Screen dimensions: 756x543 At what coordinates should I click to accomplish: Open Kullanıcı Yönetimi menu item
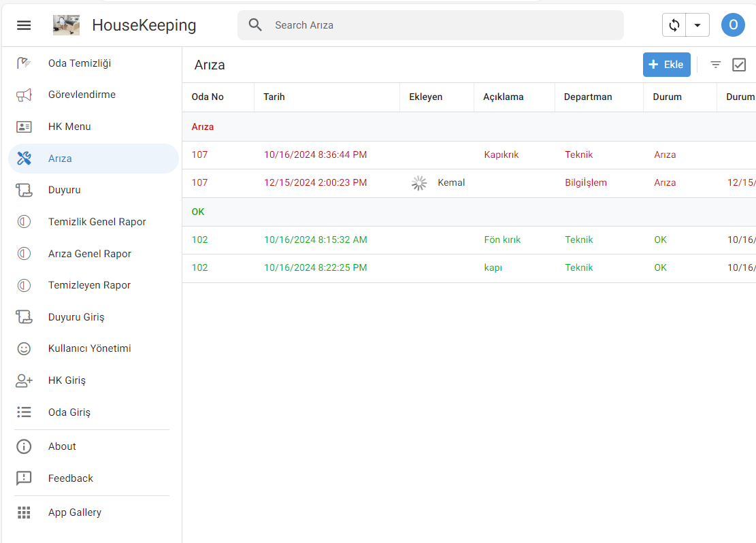93,348
